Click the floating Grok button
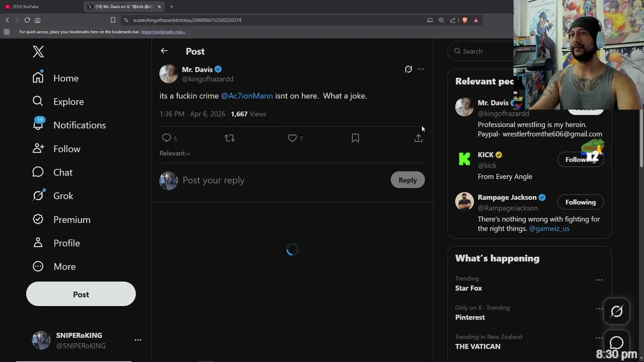This screenshot has width=644, height=362. pyautogui.click(x=616, y=312)
